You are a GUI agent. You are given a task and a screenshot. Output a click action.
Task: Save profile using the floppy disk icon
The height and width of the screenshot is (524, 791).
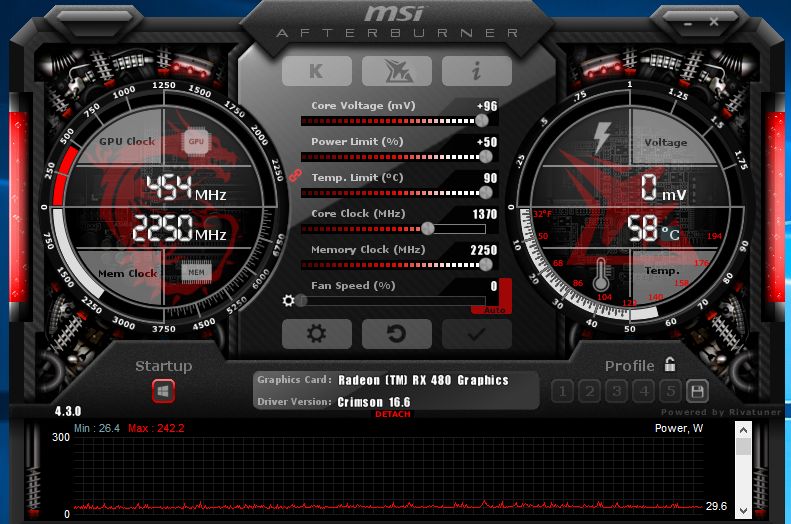697,391
